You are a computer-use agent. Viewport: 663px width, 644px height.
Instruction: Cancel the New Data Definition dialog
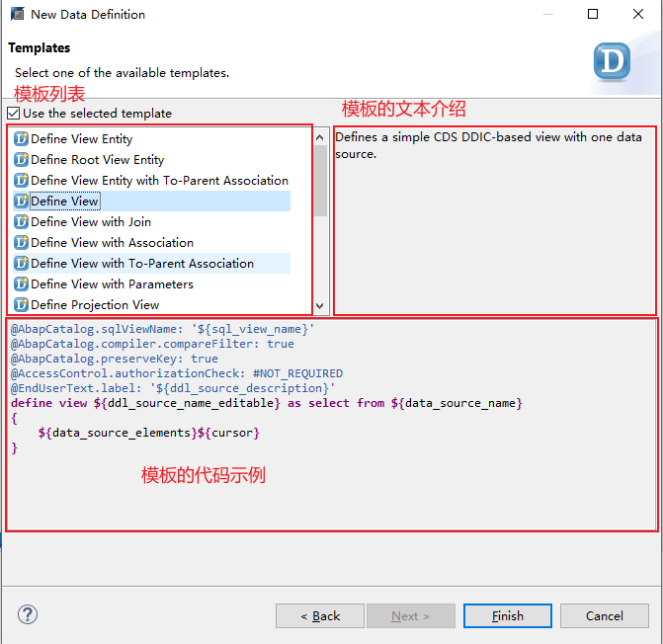[604, 615]
